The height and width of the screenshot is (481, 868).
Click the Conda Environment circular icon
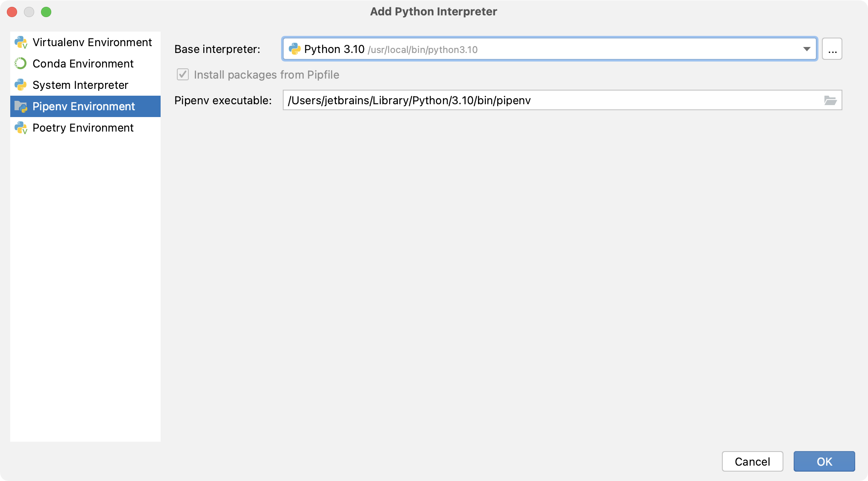pyautogui.click(x=21, y=63)
